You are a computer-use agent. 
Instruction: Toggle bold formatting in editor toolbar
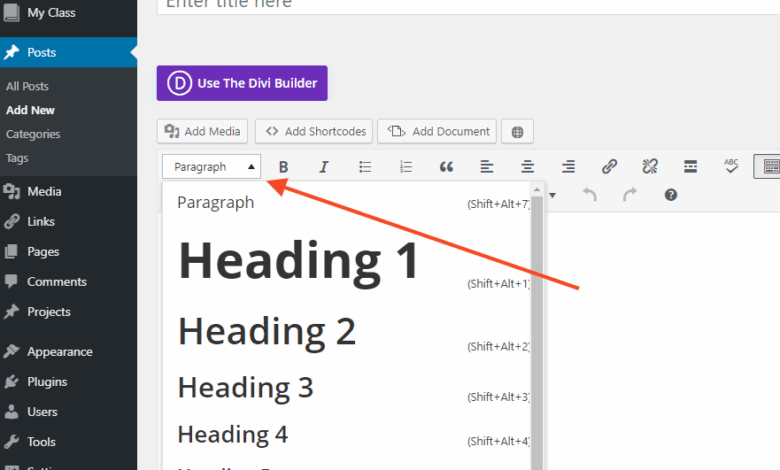click(x=283, y=167)
